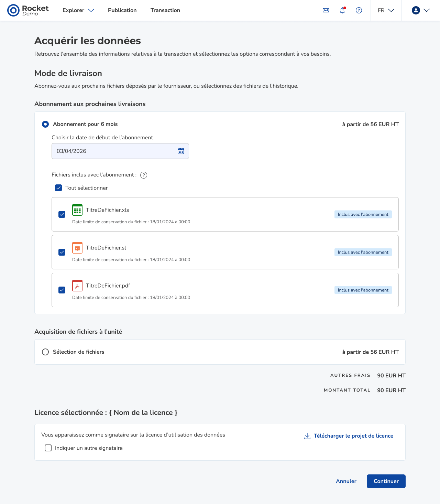Click the Annuler link
This screenshot has width=440, height=504.
coord(346,481)
